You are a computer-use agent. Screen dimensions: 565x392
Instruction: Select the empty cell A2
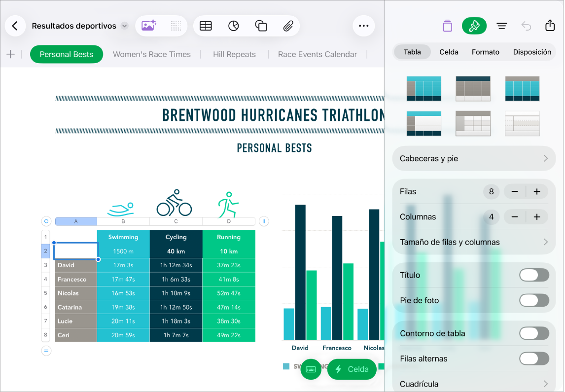(76, 251)
